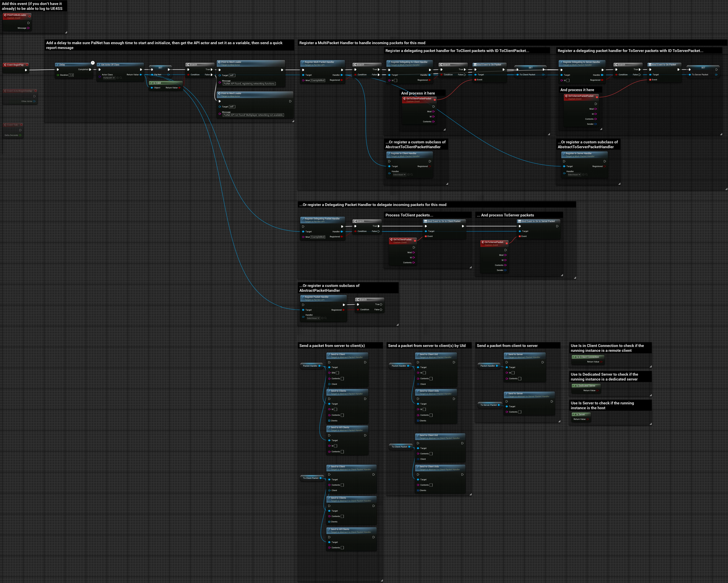The width and height of the screenshot is (728, 583).
Task: Select the Packet Handler variable node near Send to Server
Action: (x=488, y=366)
